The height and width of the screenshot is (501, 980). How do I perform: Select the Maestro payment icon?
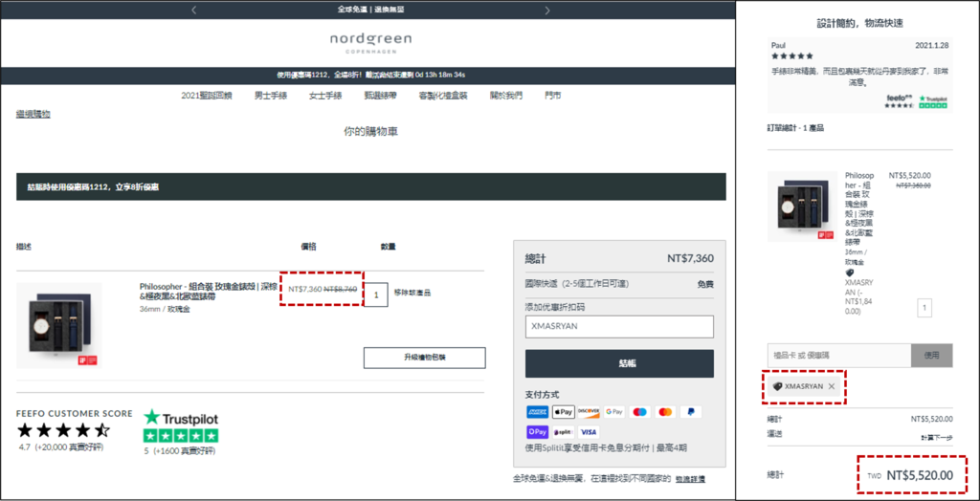point(639,412)
